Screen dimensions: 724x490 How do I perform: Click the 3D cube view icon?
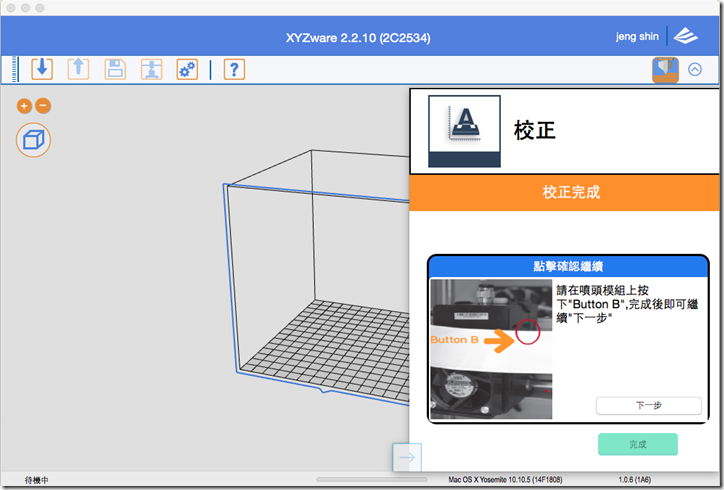click(x=33, y=140)
